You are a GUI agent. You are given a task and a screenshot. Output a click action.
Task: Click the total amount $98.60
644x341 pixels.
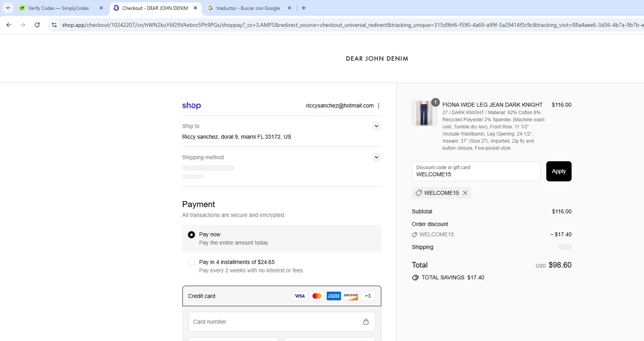point(560,265)
